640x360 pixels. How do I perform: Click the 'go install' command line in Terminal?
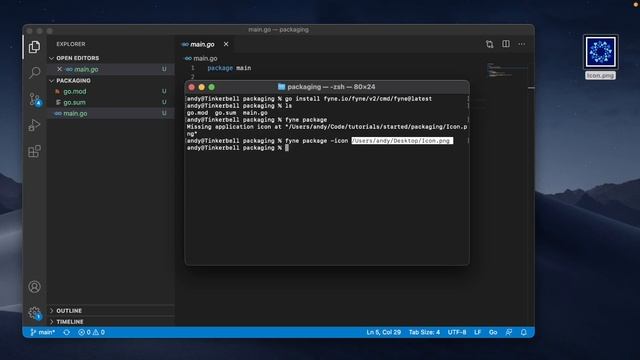click(309, 99)
